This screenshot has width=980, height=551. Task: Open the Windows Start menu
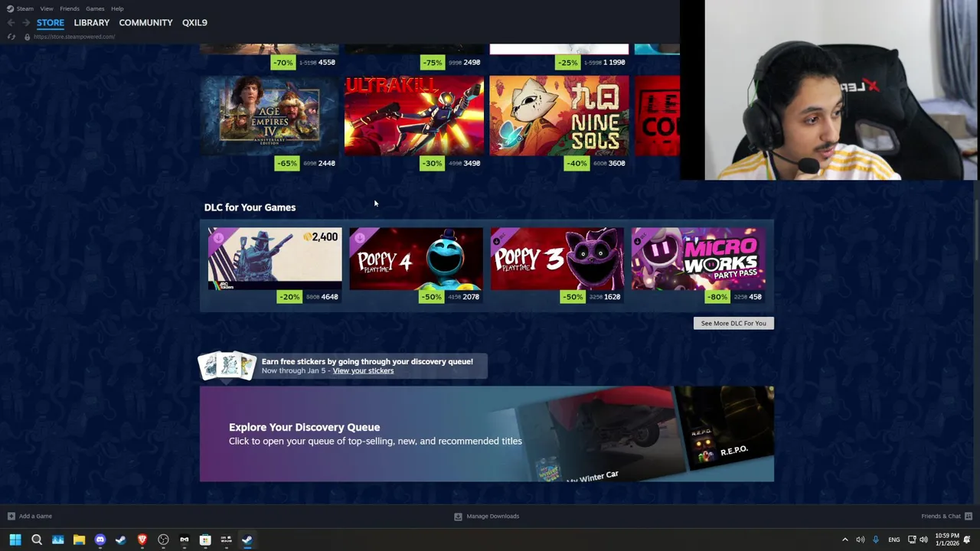(15, 540)
